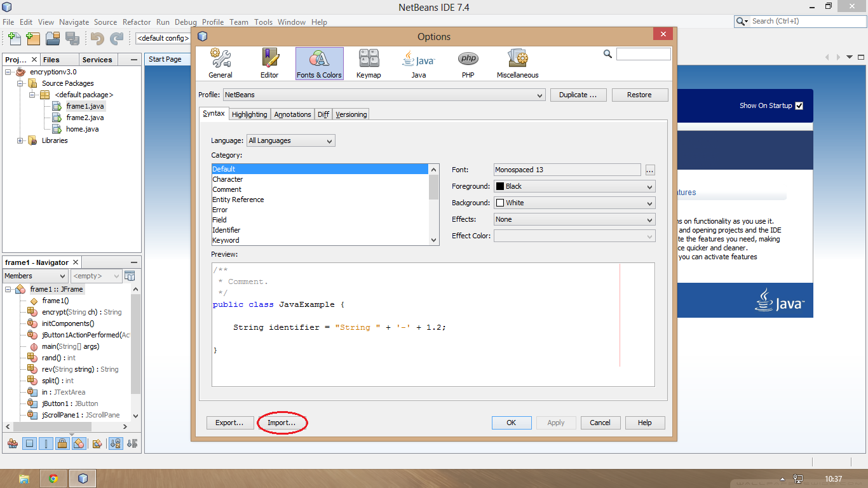Click the Save All toolbar icon
Image resolution: width=868 pixels, height=488 pixels.
click(73, 39)
